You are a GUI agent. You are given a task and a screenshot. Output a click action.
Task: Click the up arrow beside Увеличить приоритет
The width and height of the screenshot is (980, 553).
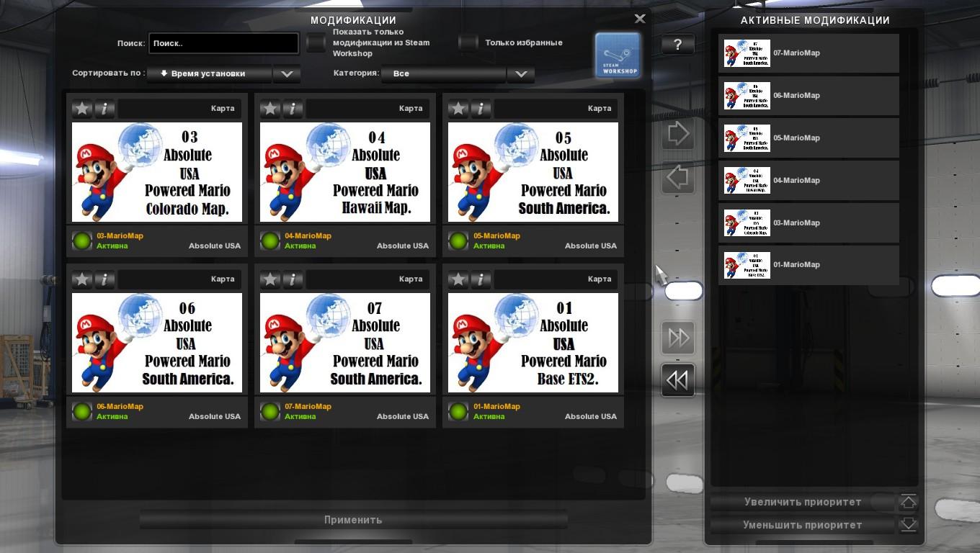pyautogui.click(x=908, y=502)
